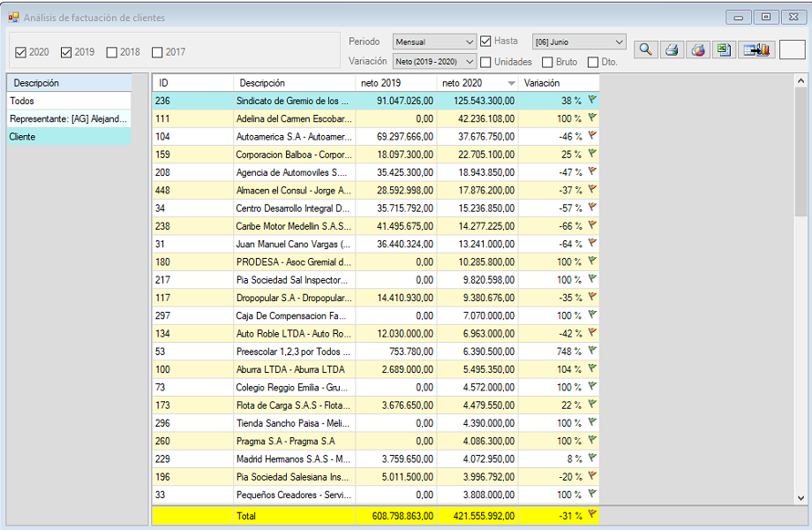Click the red flag icon in the Autoamerica row

[592, 136]
